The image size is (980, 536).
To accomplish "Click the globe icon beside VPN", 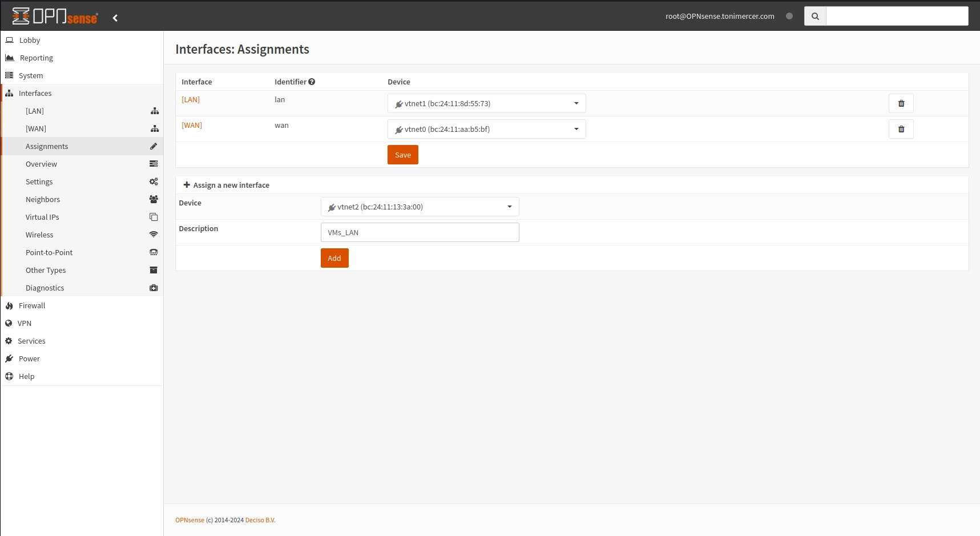I will coord(9,323).
